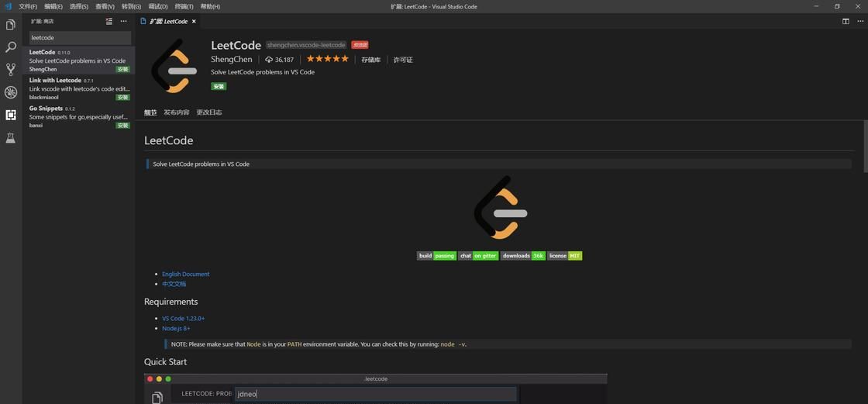The image size is (868, 404).
Task: Click the blackmiaool publisher name
Action: pyautogui.click(x=43, y=98)
